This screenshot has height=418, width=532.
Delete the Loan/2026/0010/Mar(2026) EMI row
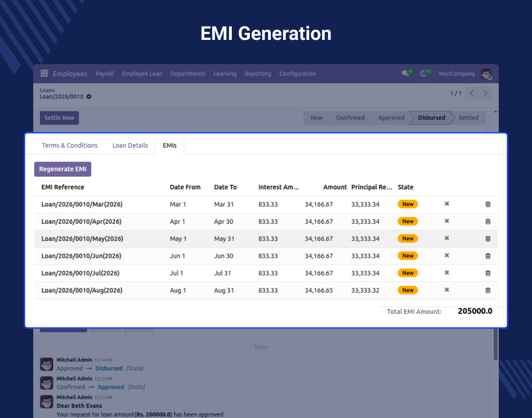(488, 204)
